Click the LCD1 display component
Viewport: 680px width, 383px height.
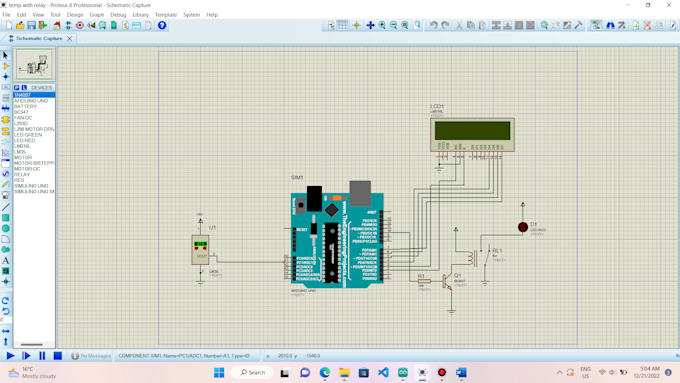pos(472,134)
